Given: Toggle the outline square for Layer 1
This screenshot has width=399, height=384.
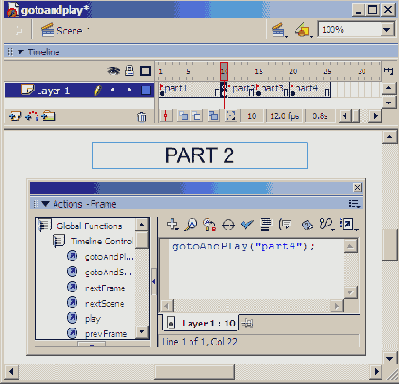Looking at the screenshot, I should 146,90.
